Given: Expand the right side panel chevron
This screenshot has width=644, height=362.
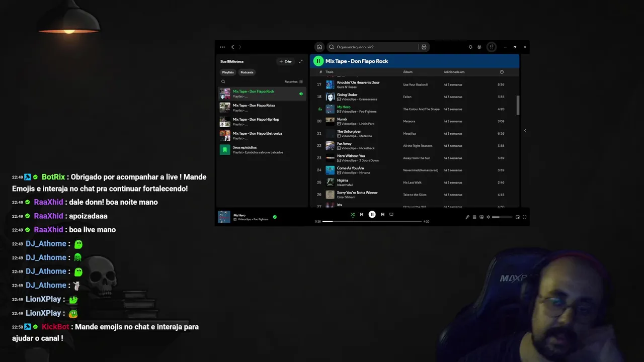Looking at the screenshot, I should coord(525,131).
